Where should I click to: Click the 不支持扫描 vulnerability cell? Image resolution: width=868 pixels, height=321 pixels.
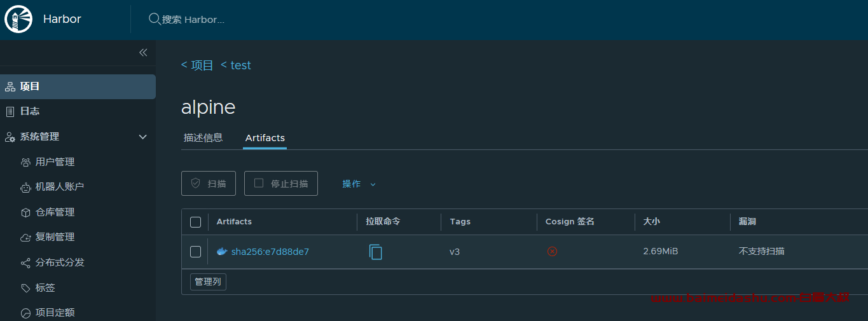tap(761, 252)
